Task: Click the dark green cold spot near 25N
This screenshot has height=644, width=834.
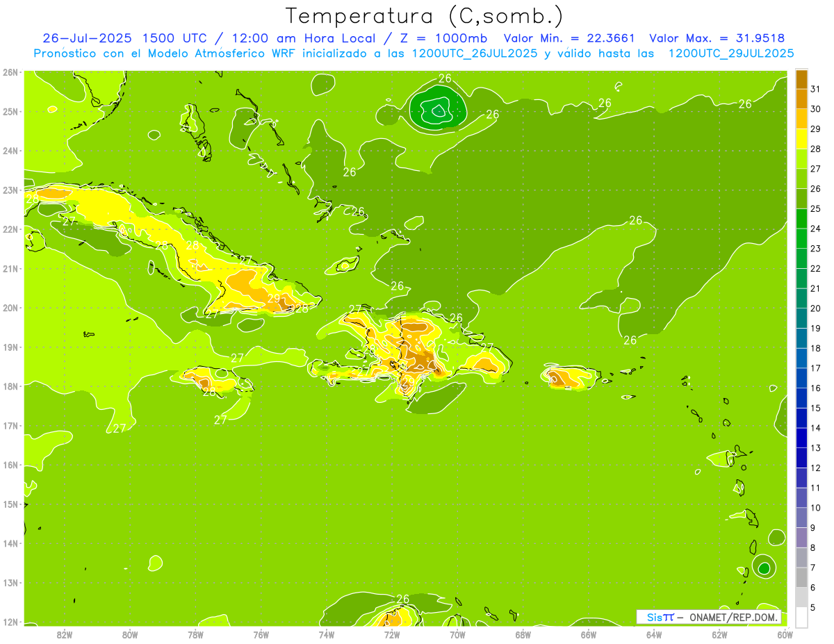Action: [437, 108]
